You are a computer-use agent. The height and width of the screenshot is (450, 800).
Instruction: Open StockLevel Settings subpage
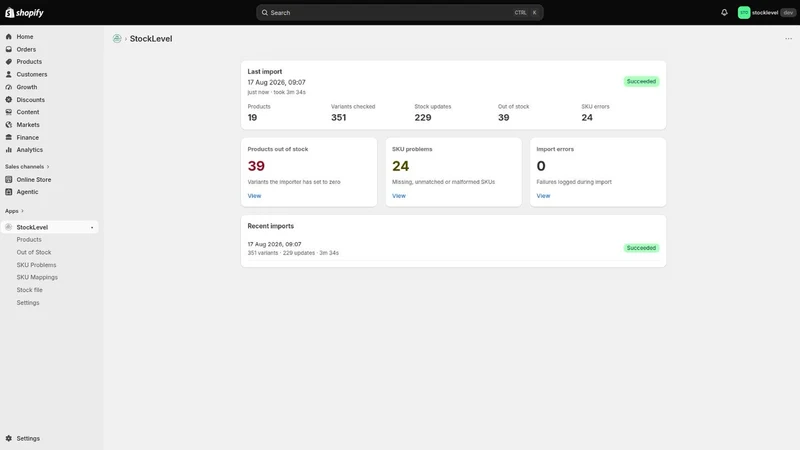pos(28,303)
